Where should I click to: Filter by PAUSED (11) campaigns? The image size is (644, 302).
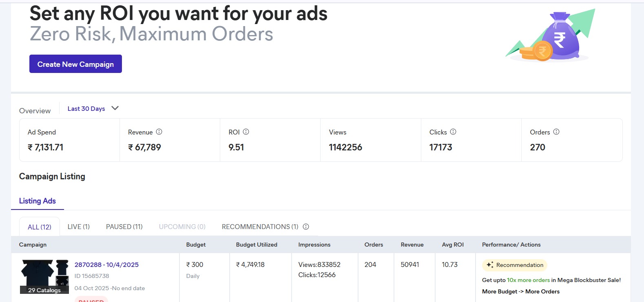click(x=124, y=227)
